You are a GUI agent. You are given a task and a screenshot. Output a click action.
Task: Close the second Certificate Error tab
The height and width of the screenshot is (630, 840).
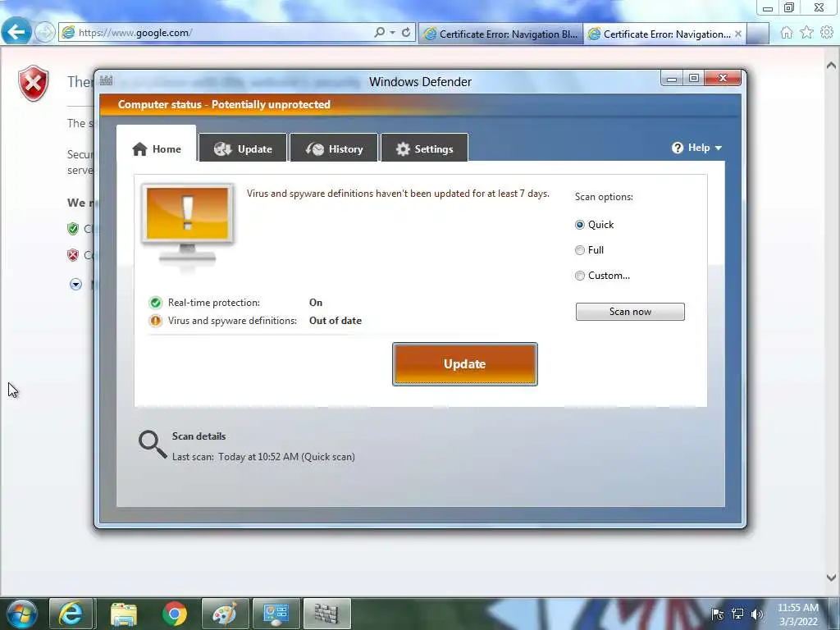738,34
